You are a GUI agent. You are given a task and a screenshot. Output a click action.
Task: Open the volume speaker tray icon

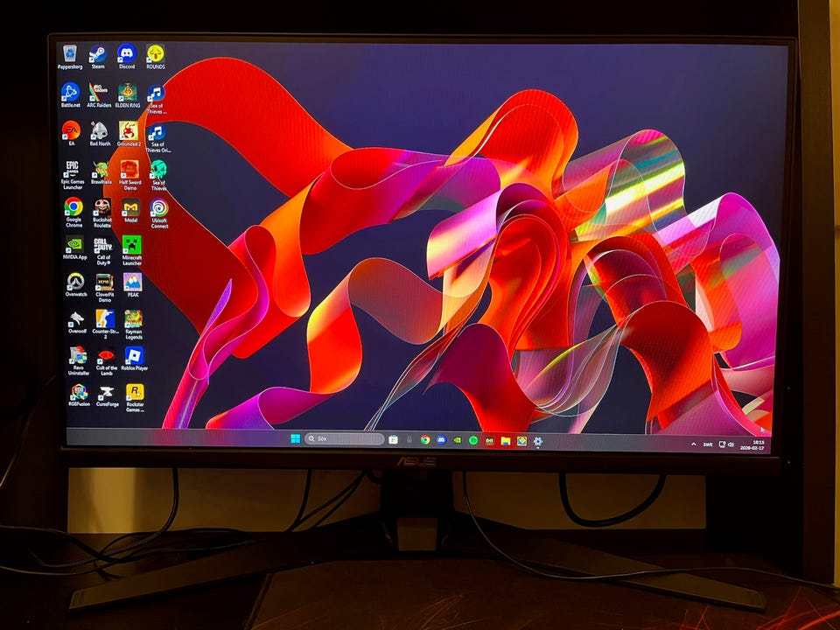coord(731,444)
